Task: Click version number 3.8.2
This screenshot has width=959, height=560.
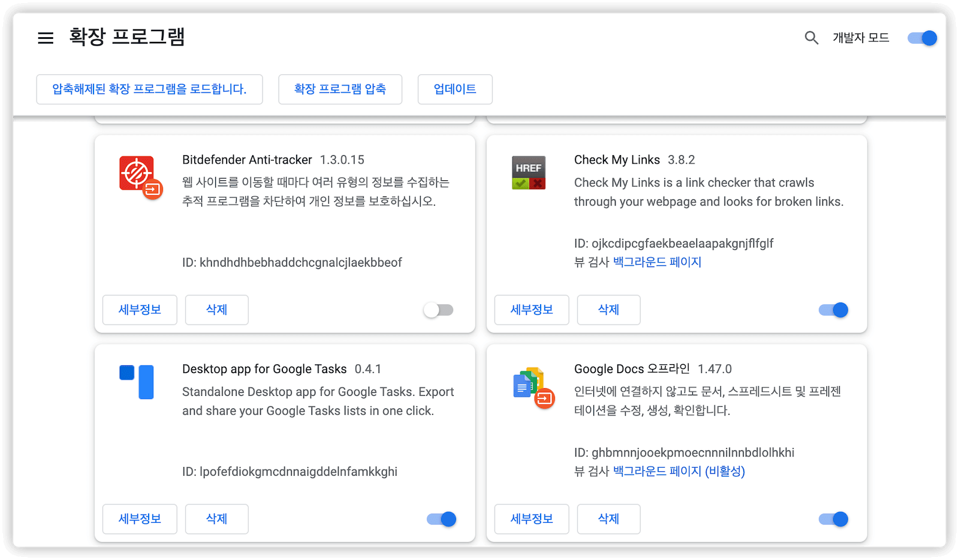Action: point(681,160)
